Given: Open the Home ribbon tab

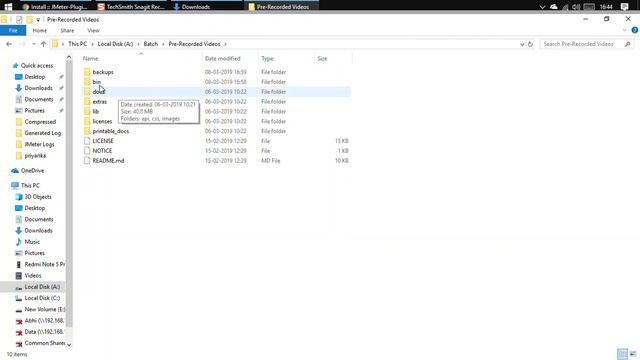Looking at the screenshot, I should click(40, 31).
